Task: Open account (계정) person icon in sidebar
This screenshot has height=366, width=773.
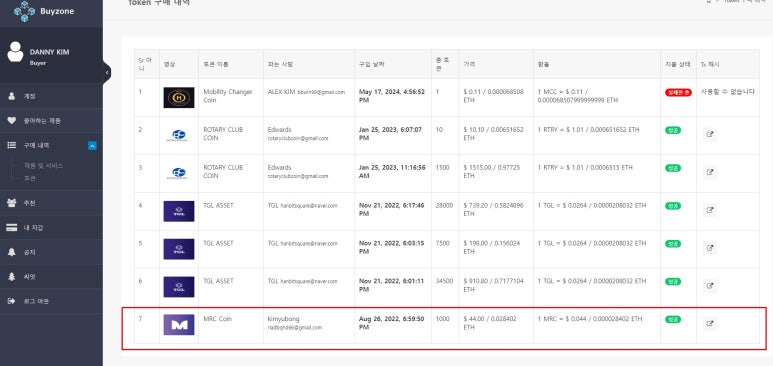Action: click(x=12, y=96)
